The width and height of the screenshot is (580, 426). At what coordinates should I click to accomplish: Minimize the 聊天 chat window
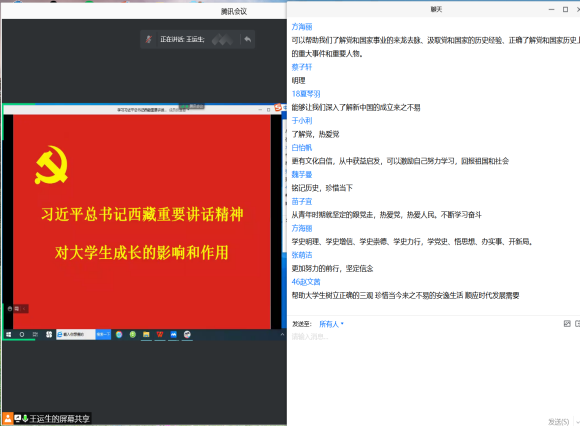click(x=552, y=9)
